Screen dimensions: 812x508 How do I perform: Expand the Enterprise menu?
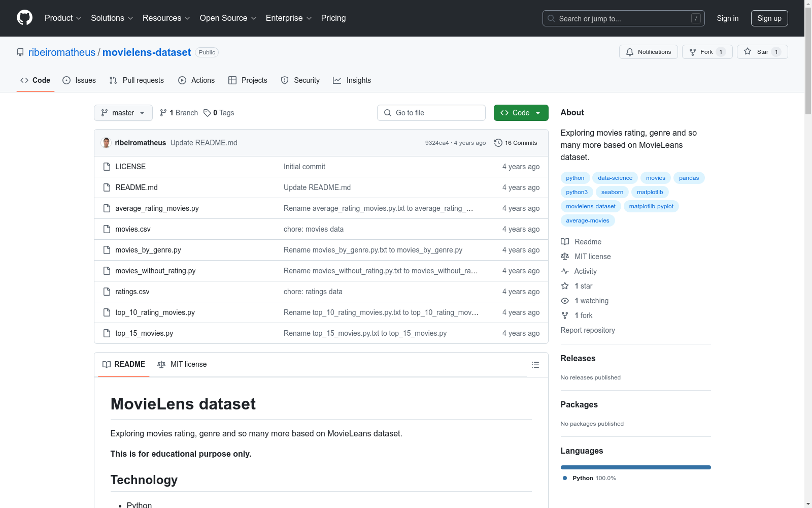click(289, 18)
